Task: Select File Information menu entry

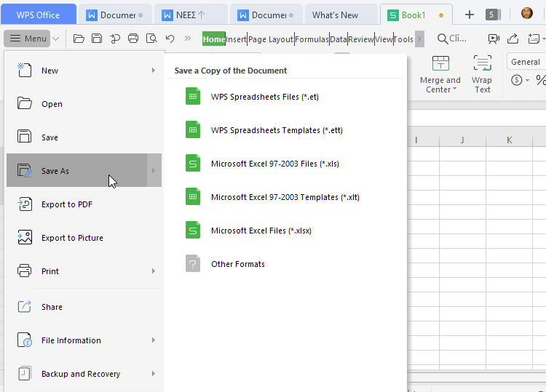Action: click(x=84, y=340)
